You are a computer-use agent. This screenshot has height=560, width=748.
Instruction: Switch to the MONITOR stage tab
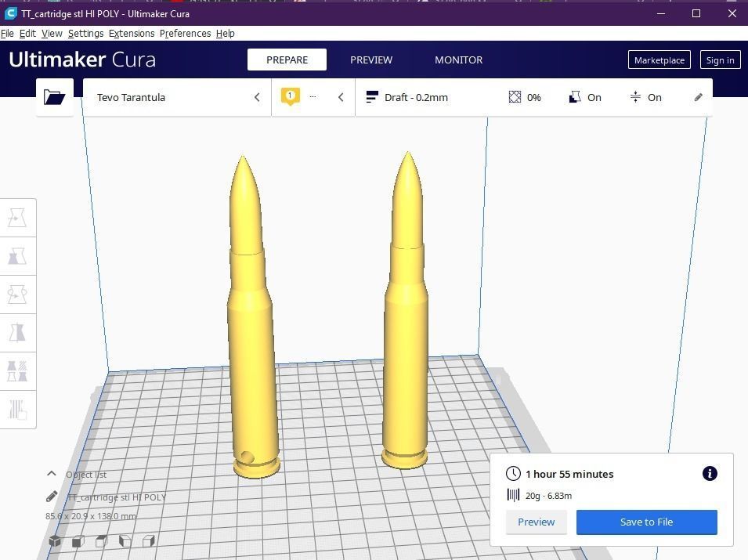[x=458, y=60]
